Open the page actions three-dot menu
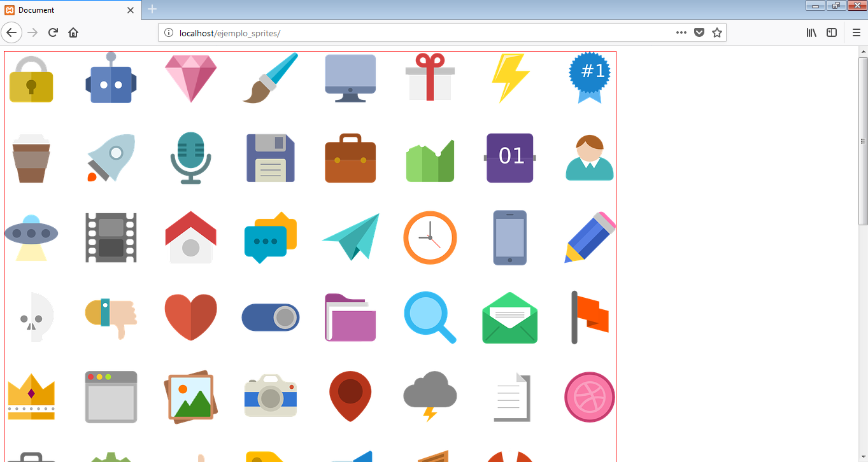Viewport: 868px width, 462px height. click(x=681, y=32)
